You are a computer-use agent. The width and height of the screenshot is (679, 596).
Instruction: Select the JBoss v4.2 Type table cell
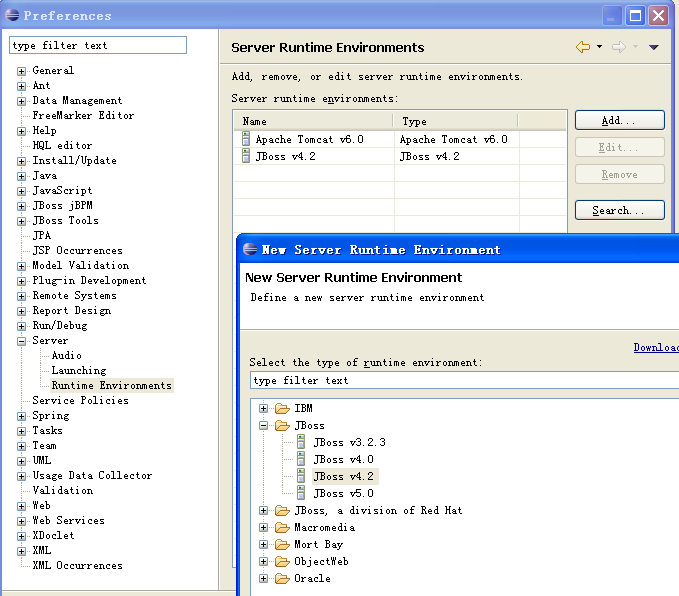point(456,156)
